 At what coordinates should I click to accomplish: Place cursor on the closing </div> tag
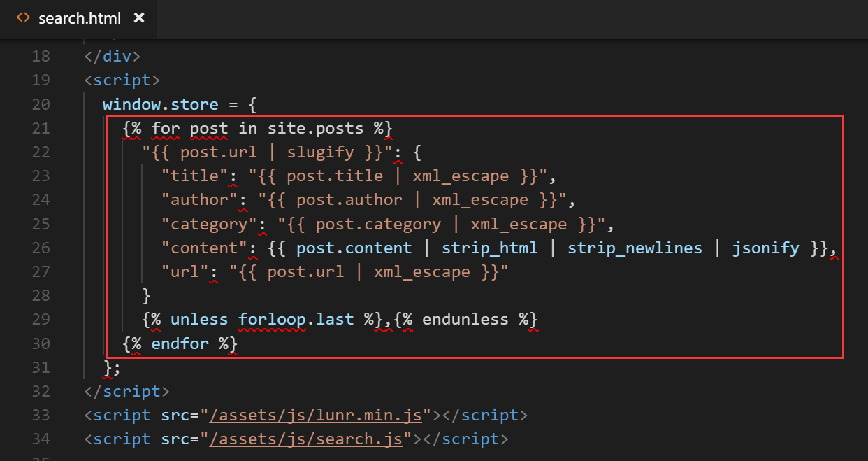(113, 57)
